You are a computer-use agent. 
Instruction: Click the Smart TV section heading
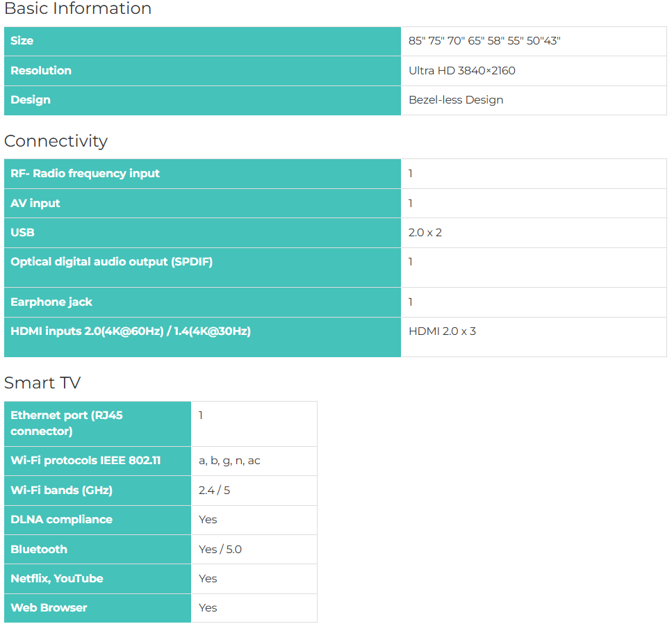(x=42, y=383)
